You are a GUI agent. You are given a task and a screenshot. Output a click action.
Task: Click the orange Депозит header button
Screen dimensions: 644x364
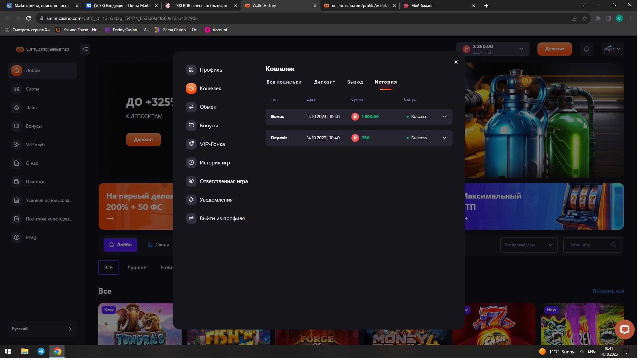coord(554,49)
